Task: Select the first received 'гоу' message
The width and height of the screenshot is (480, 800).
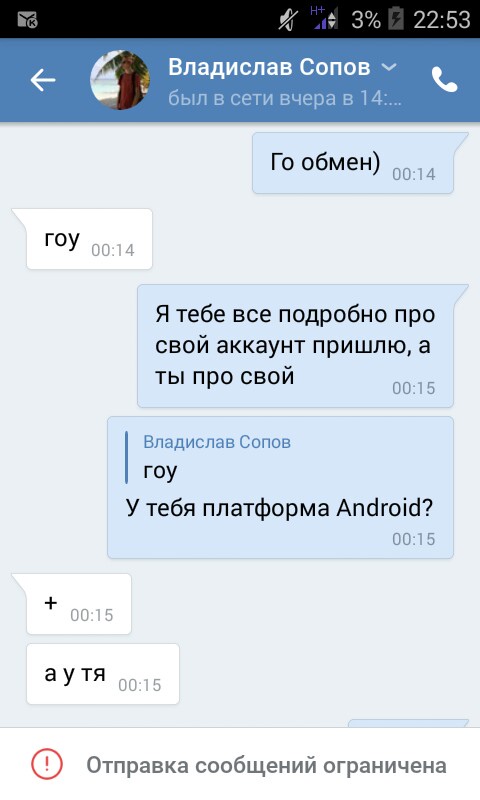Action: click(89, 239)
